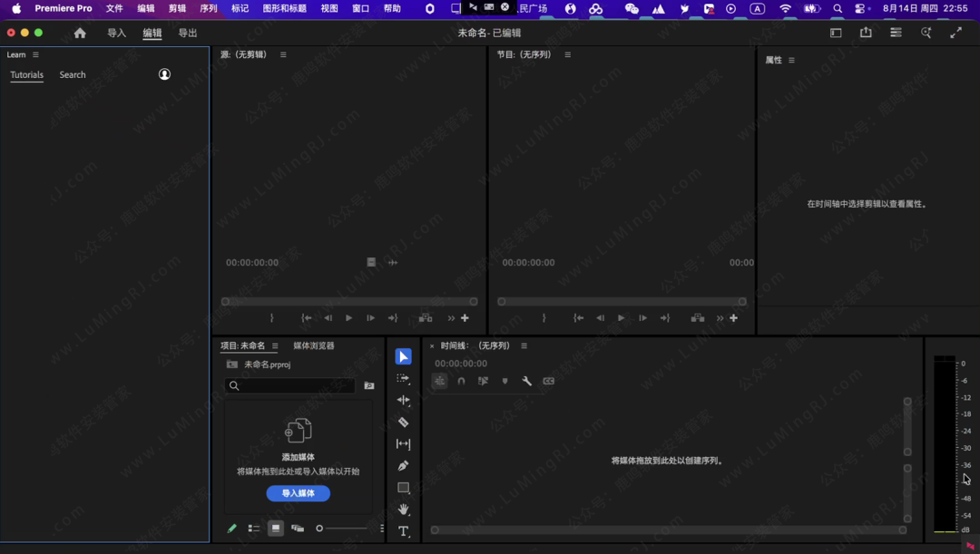Open timeline display settings wrench
Screen dimensions: 980x554
(x=526, y=382)
